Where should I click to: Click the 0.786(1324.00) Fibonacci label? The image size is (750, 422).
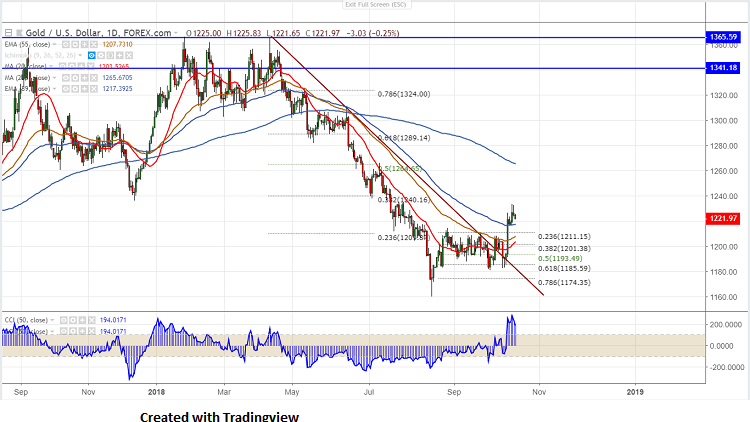[x=404, y=94]
